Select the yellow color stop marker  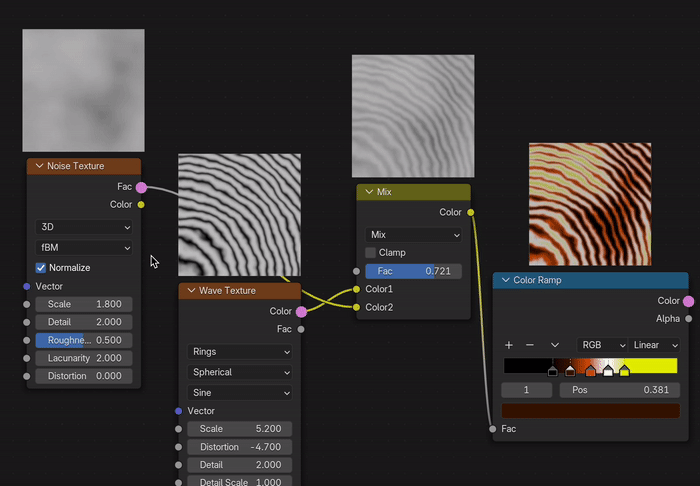coord(624,371)
